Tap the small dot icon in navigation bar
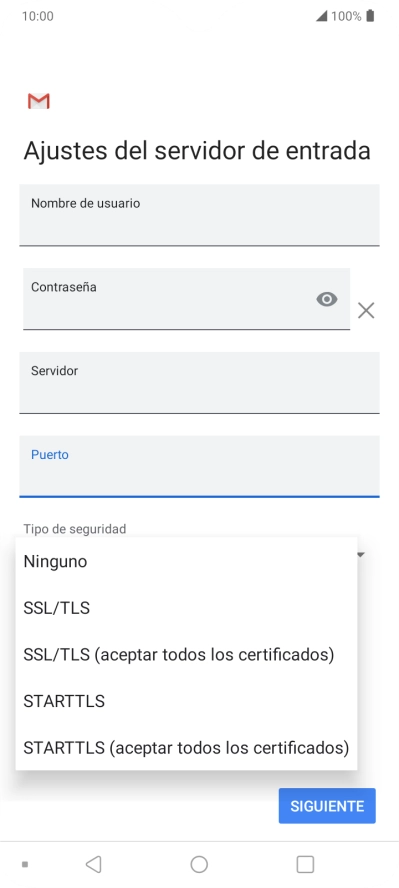Screen dimensions: 399x888 [x=25, y=865]
